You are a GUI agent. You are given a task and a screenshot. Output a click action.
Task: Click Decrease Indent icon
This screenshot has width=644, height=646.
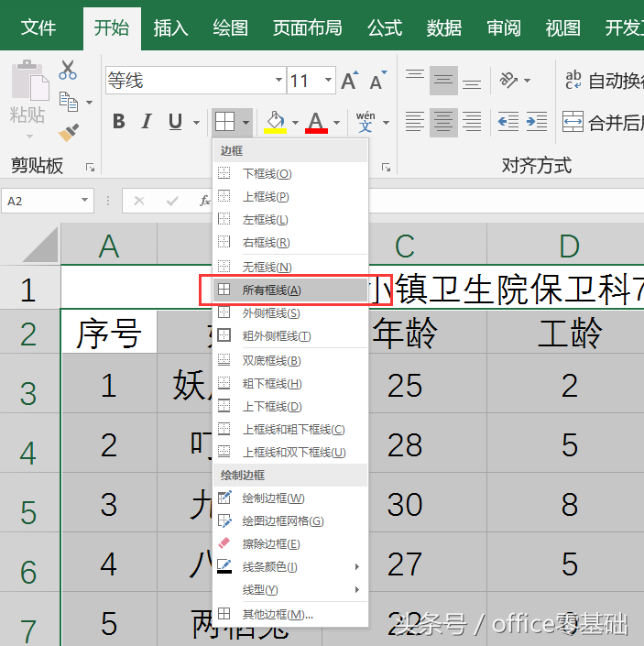pyautogui.click(x=508, y=123)
